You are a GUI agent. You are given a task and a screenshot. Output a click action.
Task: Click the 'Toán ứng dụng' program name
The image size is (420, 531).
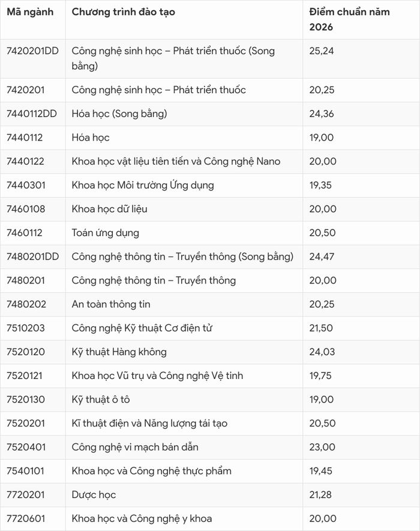click(x=105, y=233)
